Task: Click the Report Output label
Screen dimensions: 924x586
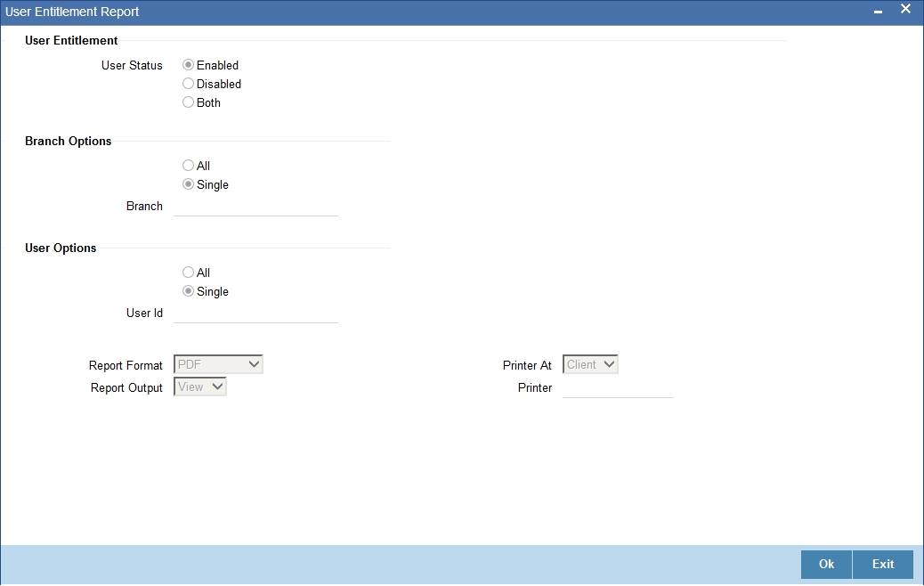Action: click(x=126, y=388)
